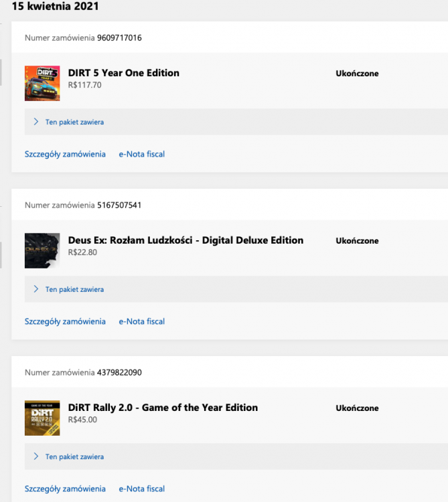The height and width of the screenshot is (502, 448).
Task: Open the DiRT Rally 2.0 cover thumbnail
Action: pos(42,418)
